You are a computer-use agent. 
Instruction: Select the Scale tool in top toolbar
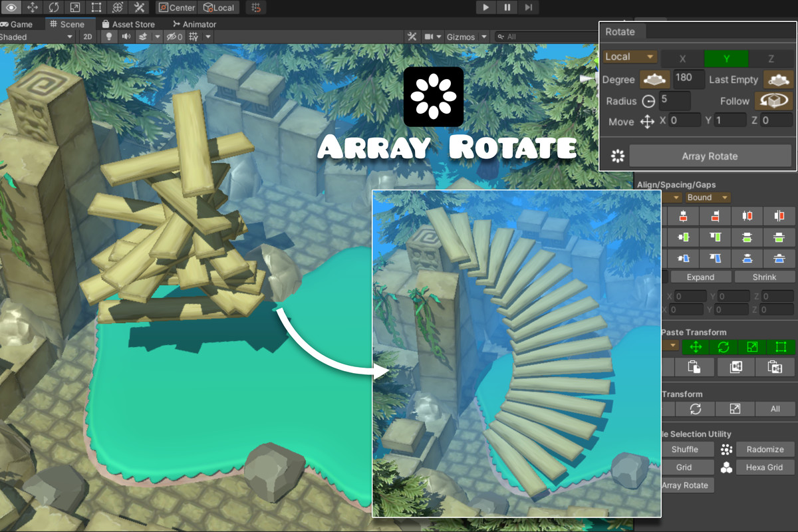tap(75, 7)
